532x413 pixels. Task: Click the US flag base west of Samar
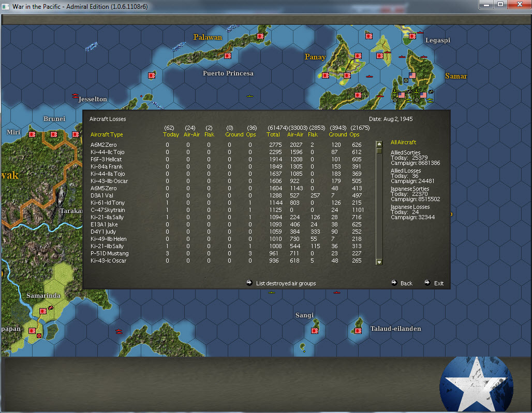(412, 75)
